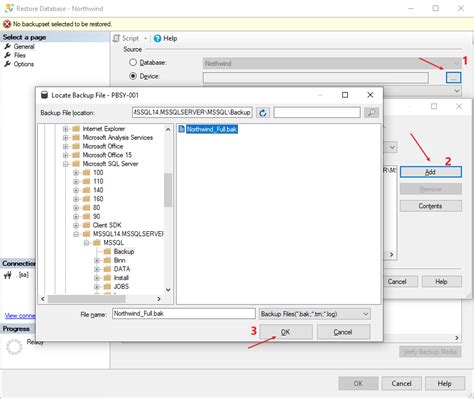Maximize the Locate Backup File dialog
The width and height of the screenshot is (474, 399).
click(345, 95)
